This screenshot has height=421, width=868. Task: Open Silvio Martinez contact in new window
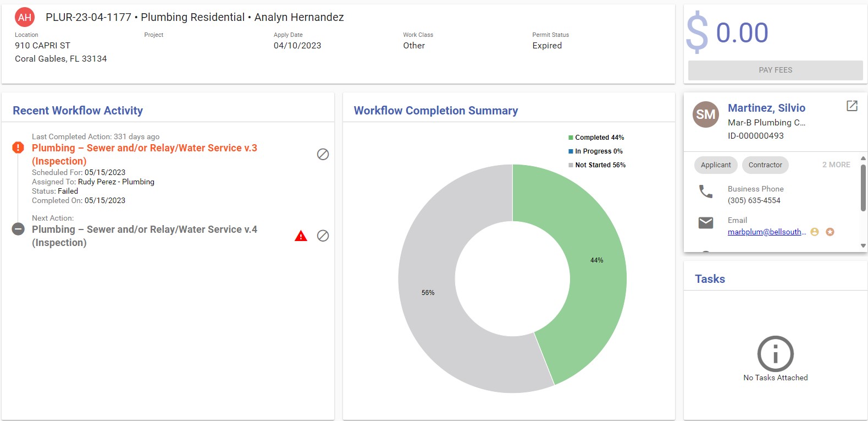pos(852,106)
